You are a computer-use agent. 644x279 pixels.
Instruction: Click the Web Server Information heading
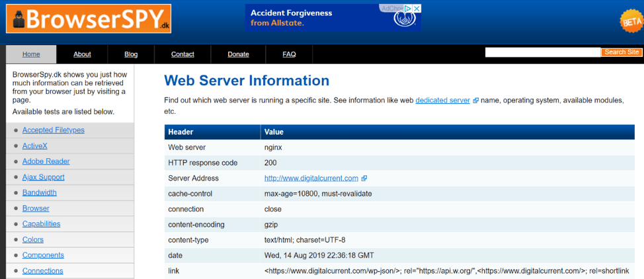point(247,81)
